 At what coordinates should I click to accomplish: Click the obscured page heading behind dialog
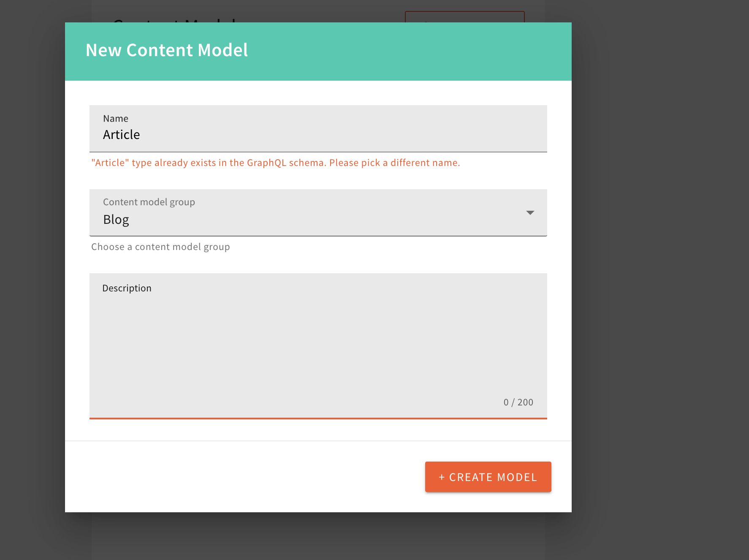174,19
